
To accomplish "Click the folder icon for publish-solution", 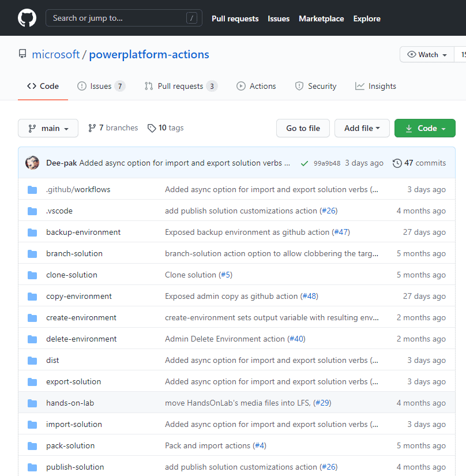I will pyautogui.click(x=32, y=467).
